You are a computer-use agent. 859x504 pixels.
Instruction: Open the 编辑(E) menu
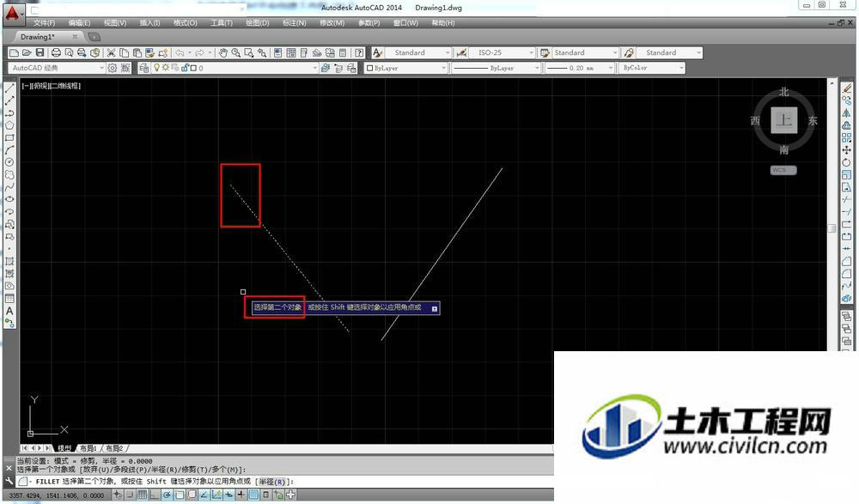click(79, 23)
